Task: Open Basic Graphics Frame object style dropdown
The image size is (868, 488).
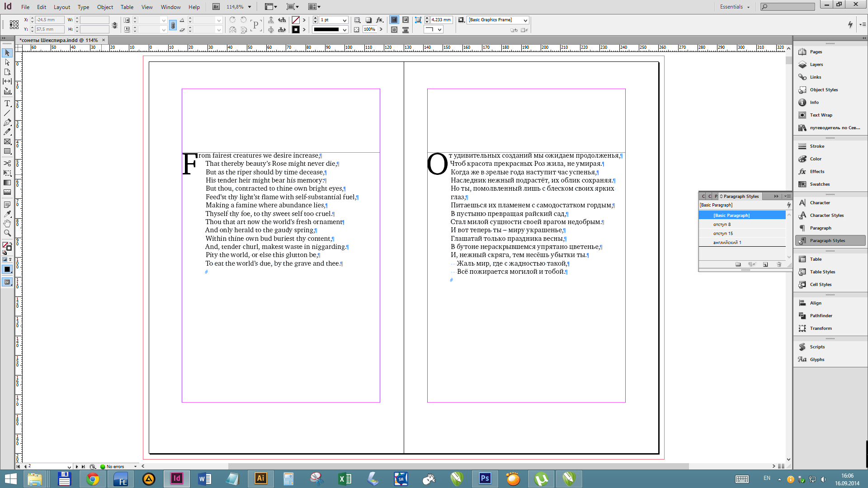Action: [x=525, y=20]
